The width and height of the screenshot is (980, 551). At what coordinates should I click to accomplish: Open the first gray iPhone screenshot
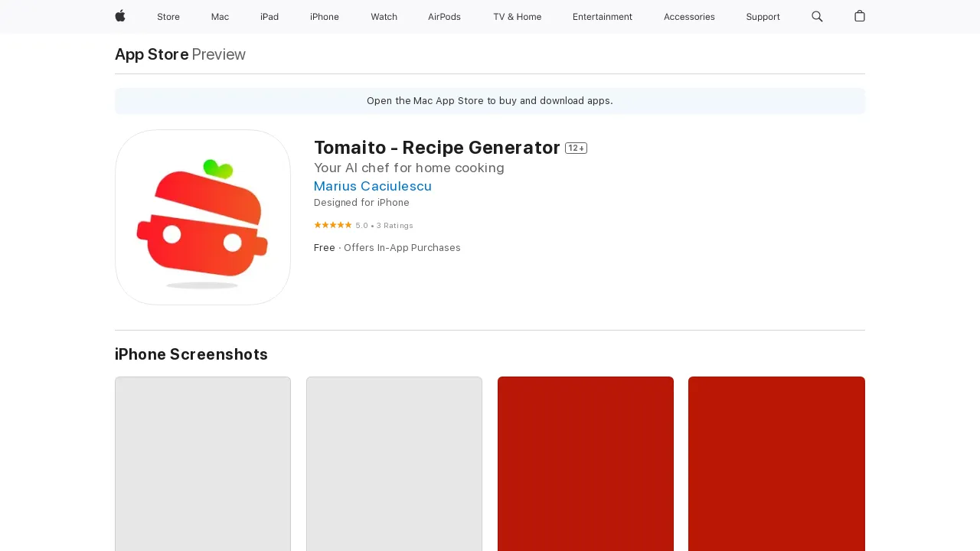point(203,464)
